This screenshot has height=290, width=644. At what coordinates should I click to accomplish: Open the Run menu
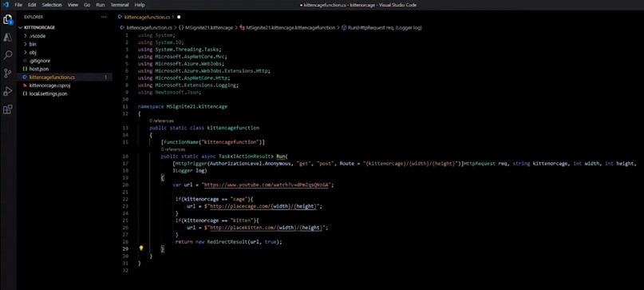(100, 5)
